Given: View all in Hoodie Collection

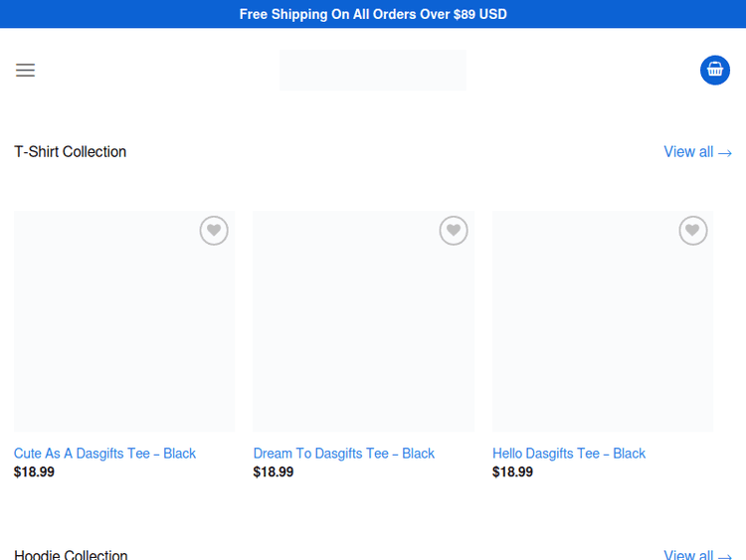Looking at the screenshot, I should [697, 554].
